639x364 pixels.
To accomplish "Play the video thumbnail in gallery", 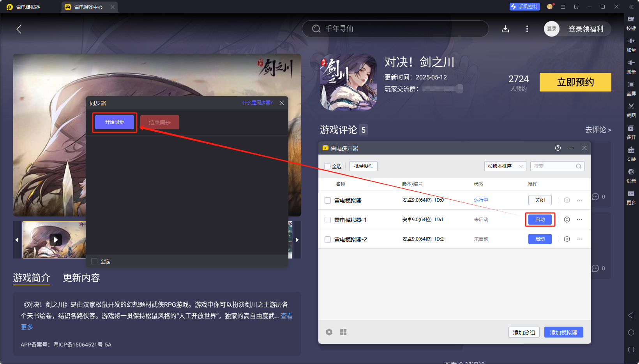I will pos(55,239).
